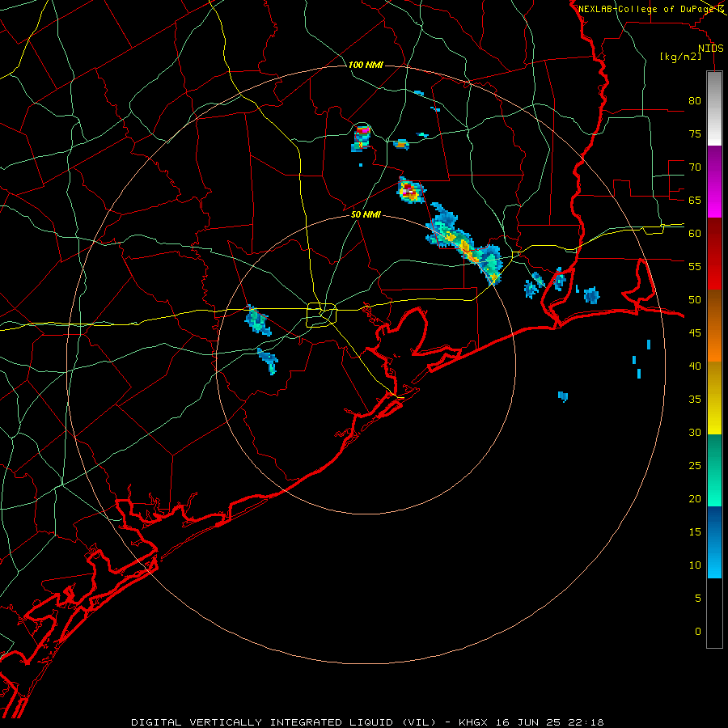728x728 pixels.
Task: Click the scale value 75
Action: [x=695, y=133]
